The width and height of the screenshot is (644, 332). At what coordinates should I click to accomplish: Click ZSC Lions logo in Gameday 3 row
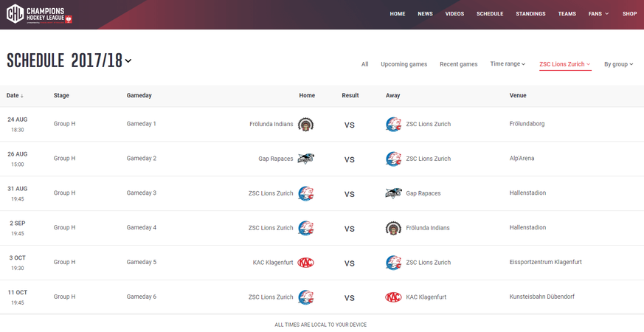tap(305, 193)
